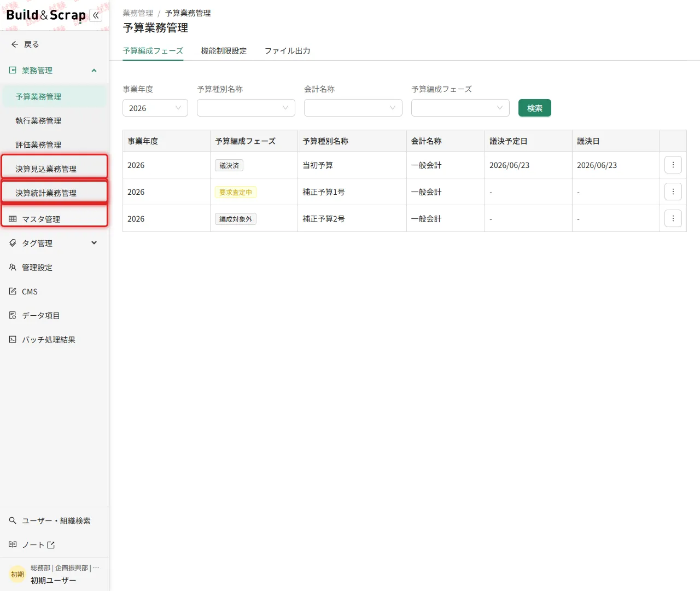
Task: Click the back arrow icon beside 戻る
Action: click(15, 44)
